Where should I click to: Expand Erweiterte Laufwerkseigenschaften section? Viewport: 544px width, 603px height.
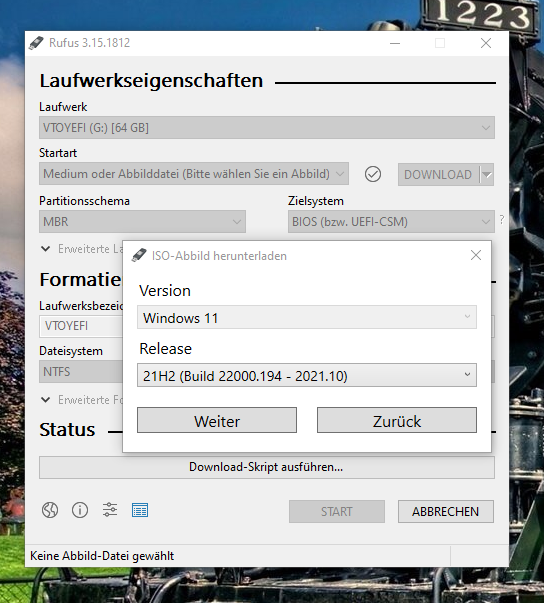click(82, 249)
